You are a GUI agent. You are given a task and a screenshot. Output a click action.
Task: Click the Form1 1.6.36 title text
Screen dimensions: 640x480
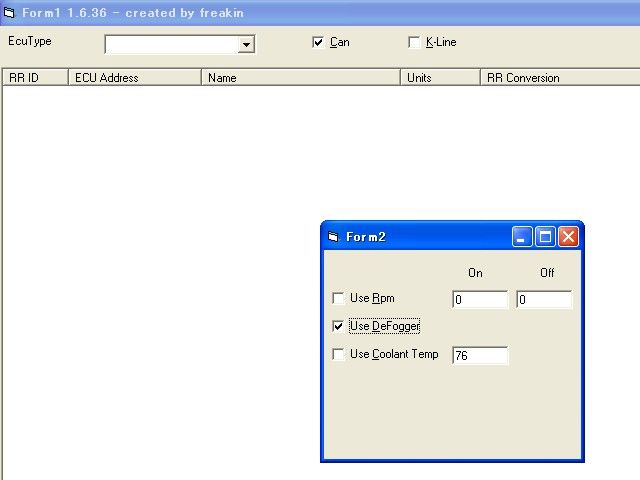[133, 13]
